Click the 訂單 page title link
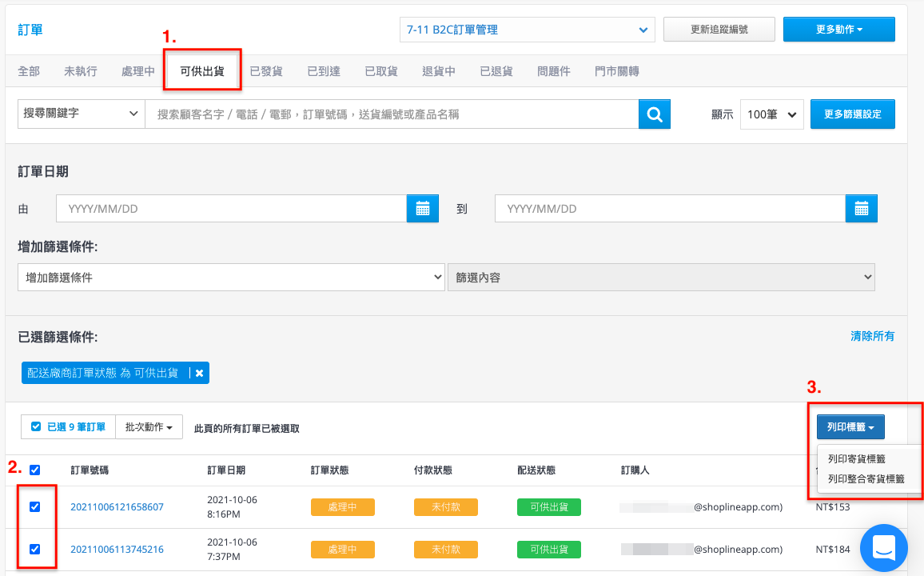The width and height of the screenshot is (924, 576). tap(30, 30)
